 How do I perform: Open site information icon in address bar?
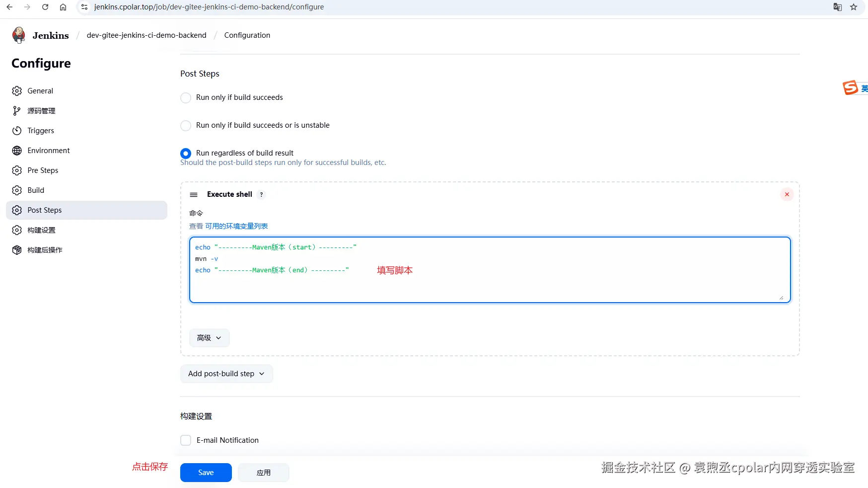click(84, 7)
